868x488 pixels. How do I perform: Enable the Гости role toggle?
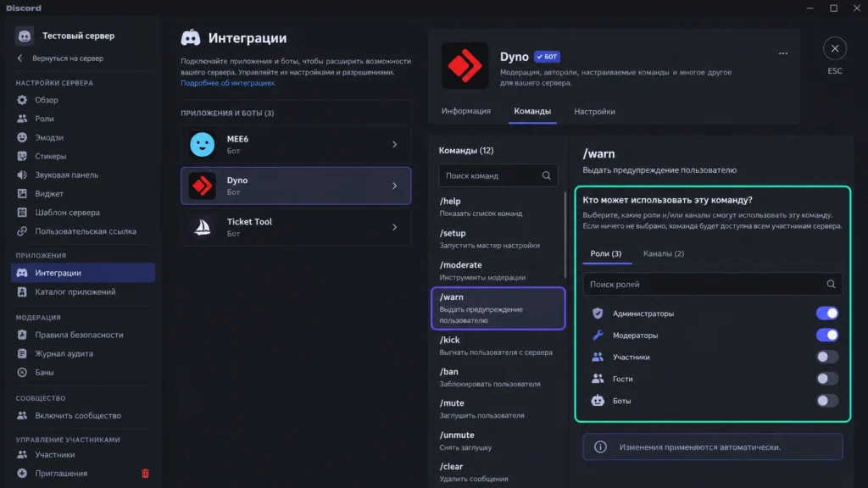[827, 379]
